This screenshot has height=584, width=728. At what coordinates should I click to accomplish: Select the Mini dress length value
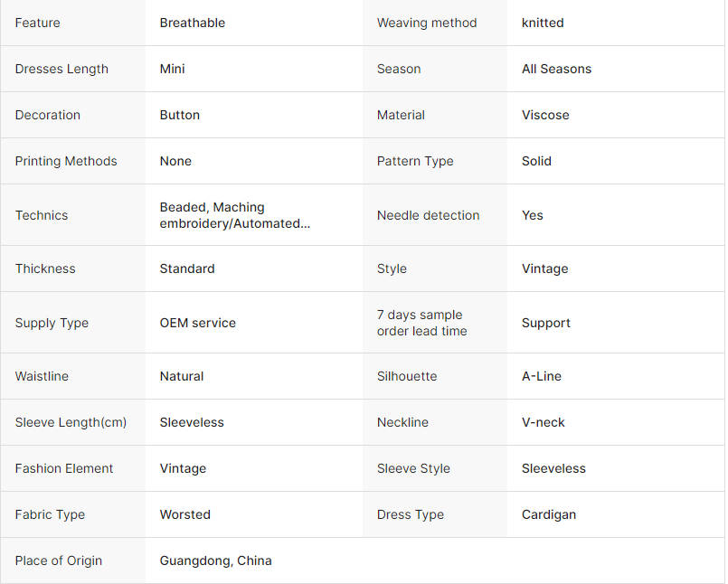(x=172, y=69)
